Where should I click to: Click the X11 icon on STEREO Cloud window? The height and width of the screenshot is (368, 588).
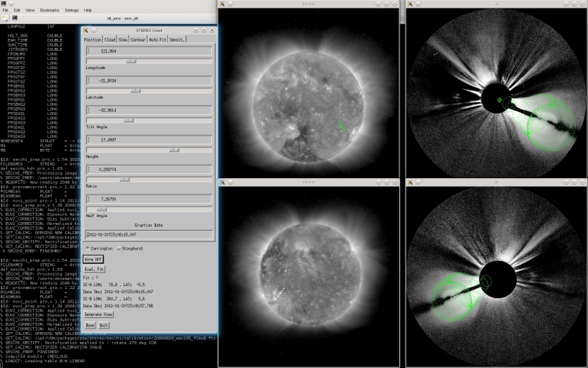(86, 29)
